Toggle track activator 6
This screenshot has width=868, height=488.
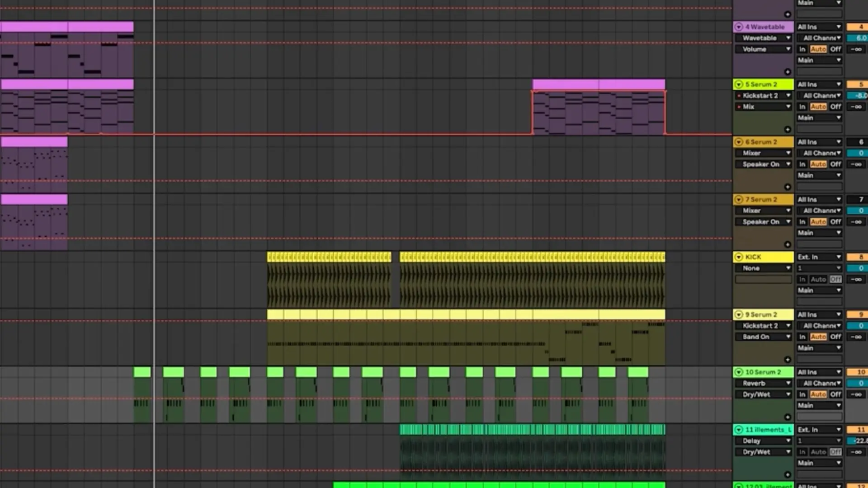coord(857,142)
